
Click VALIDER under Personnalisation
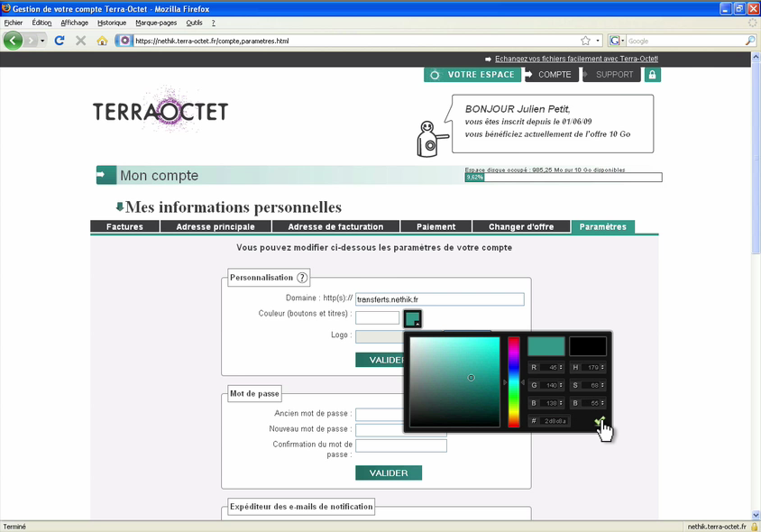[x=380, y=360]
